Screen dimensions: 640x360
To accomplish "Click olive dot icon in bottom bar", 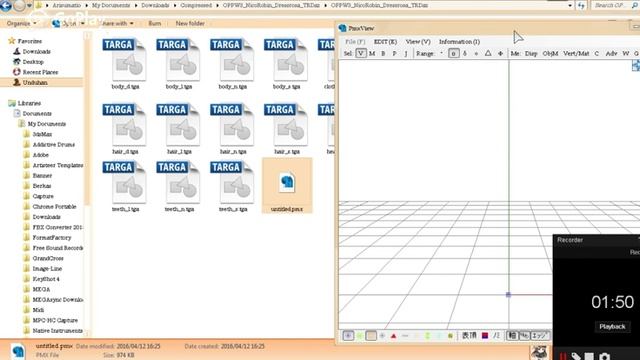I will [450, 336].
